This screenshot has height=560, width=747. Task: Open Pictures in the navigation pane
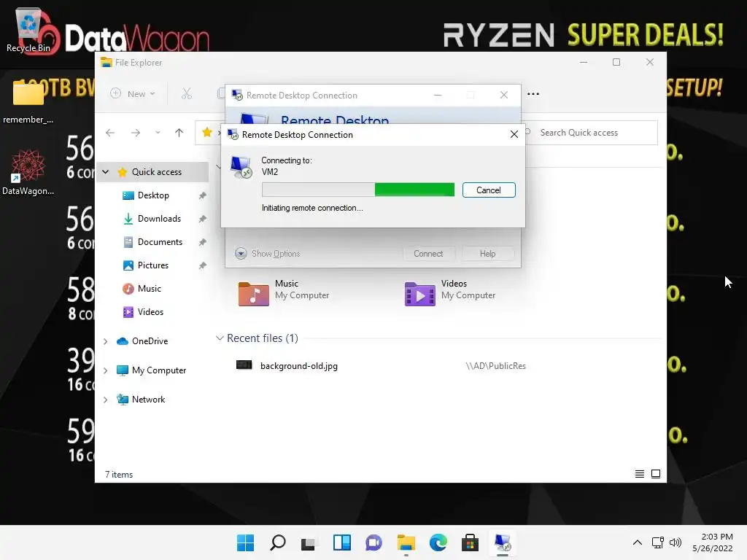[153, 265]
